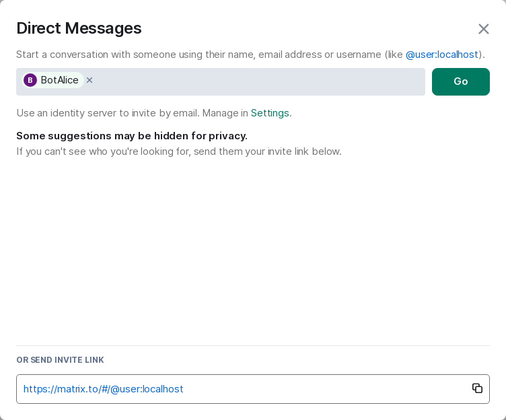
Task: Open the matrix.to invite link
Action: pos(104,389)
